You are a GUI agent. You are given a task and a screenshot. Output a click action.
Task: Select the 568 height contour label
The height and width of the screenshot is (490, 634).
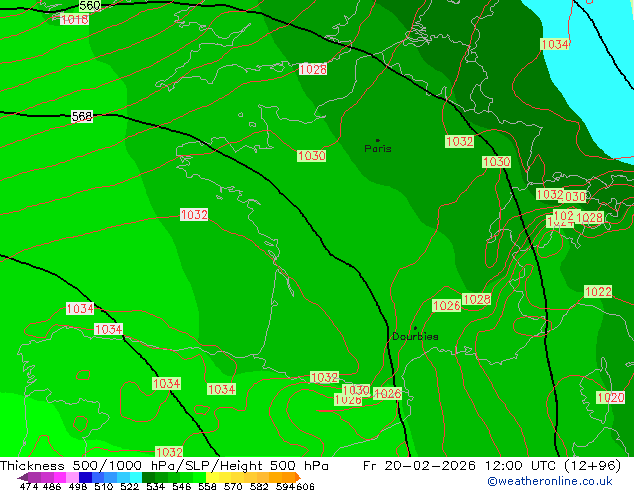82,116
